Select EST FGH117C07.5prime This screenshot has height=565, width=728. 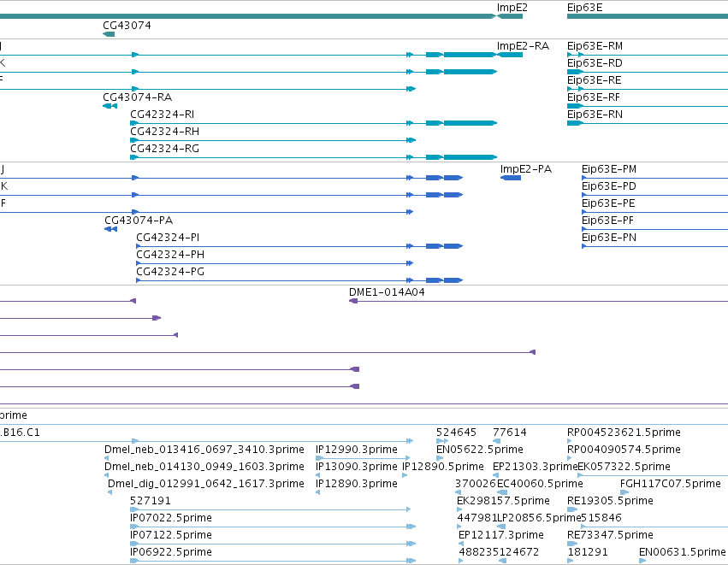point(671,485)
